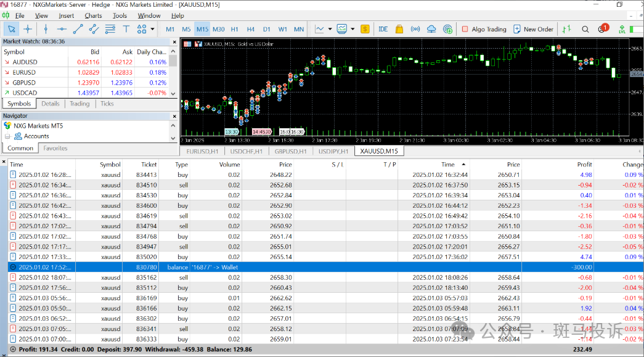This screenshot has width=644, height=357.
Task: Switch chart to MN timeframe
Action: click(x=299, y=29)
